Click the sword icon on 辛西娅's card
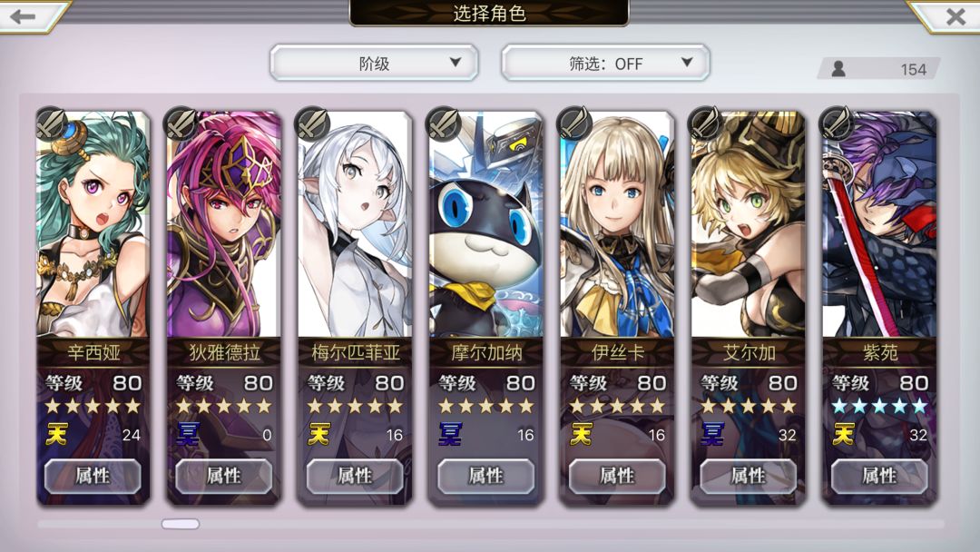This screenshot has height=552, width=980. pos(51,123)
